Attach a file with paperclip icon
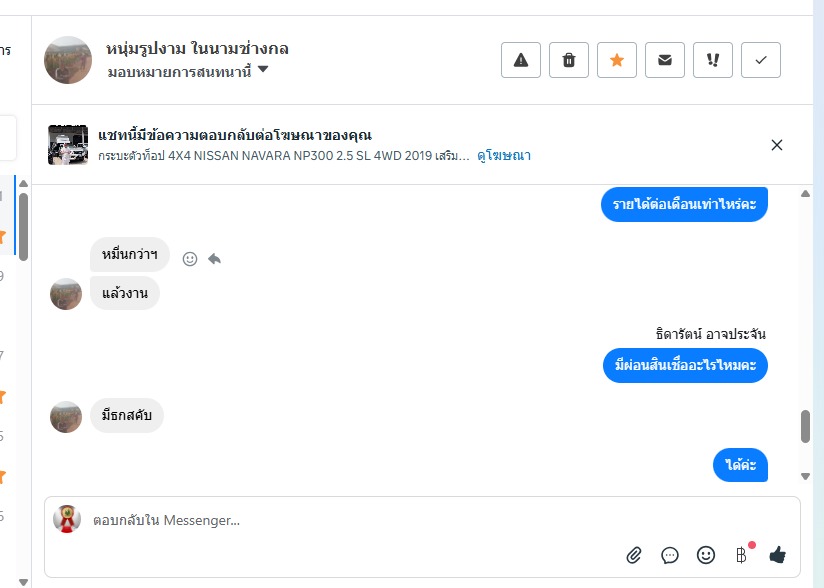This screenshot has width=824, height=588. [x=634, y=555]
